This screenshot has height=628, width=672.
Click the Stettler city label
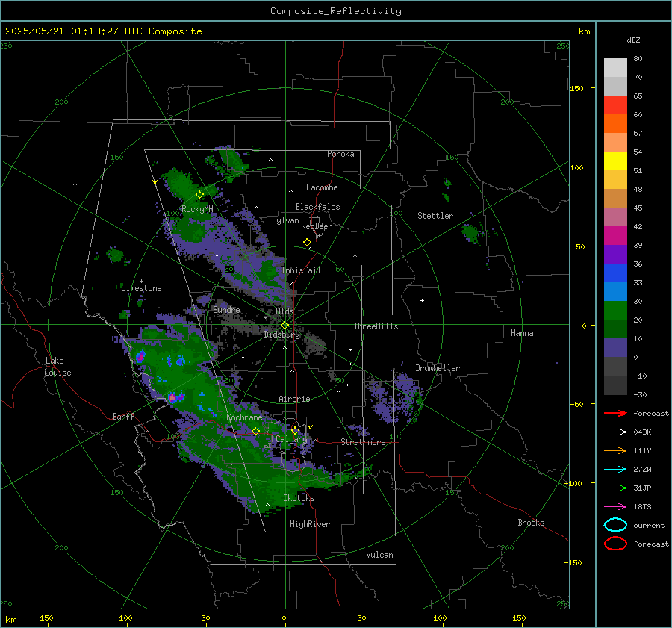click(x=435, y=216)
